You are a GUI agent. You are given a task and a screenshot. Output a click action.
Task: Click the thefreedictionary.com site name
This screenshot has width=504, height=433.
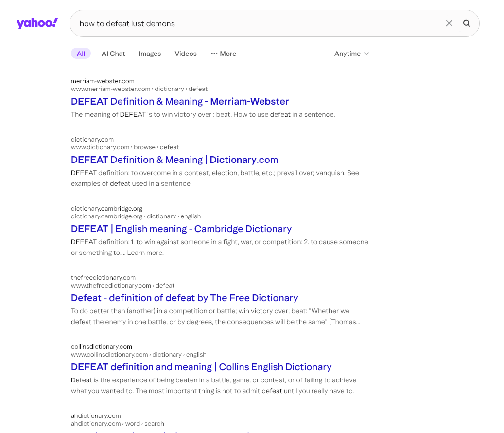103,278
